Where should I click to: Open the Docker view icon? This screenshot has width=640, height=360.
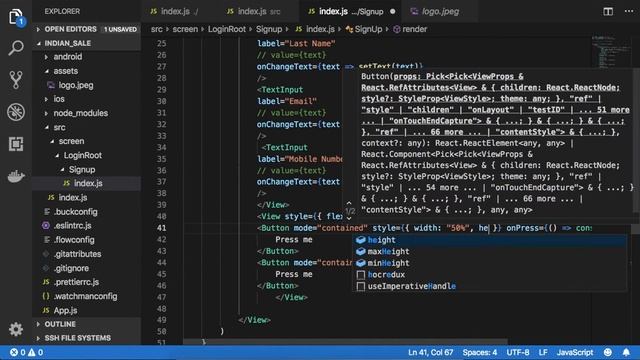(x=16, y=176)
